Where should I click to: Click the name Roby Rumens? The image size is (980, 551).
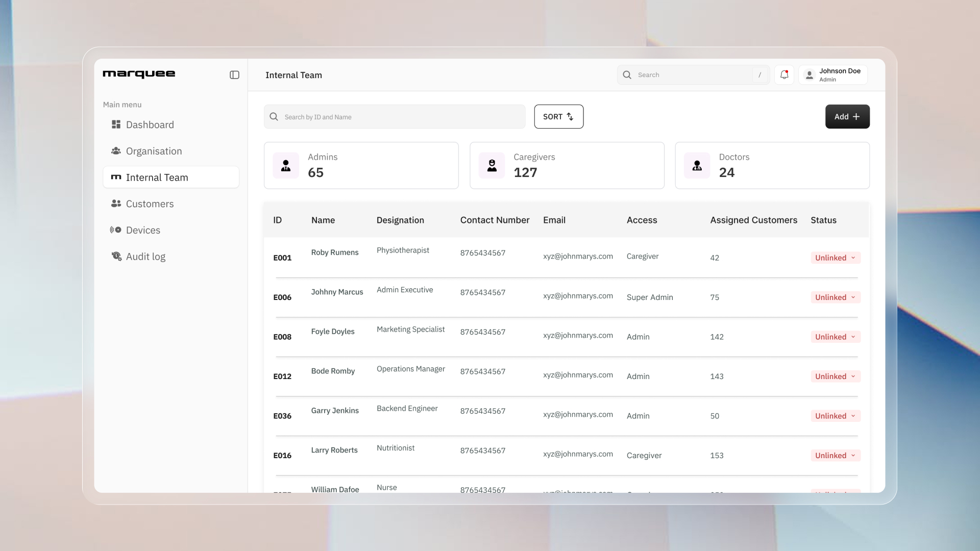point(335,252)
